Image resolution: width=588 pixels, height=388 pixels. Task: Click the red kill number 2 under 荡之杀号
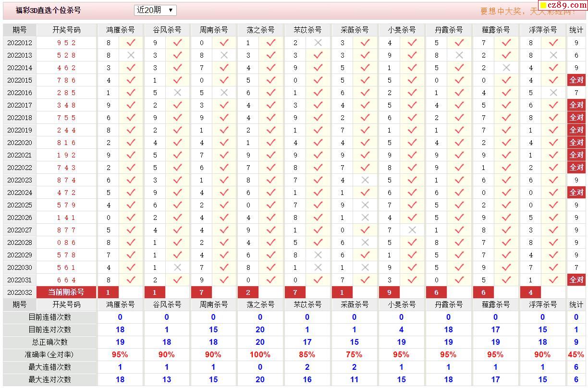click(248, 292)
